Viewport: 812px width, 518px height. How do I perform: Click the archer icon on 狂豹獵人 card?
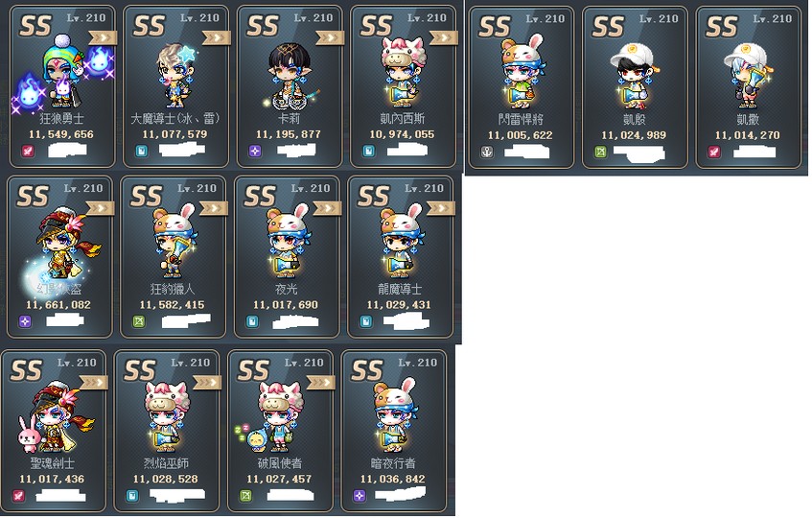pos(139,321)
